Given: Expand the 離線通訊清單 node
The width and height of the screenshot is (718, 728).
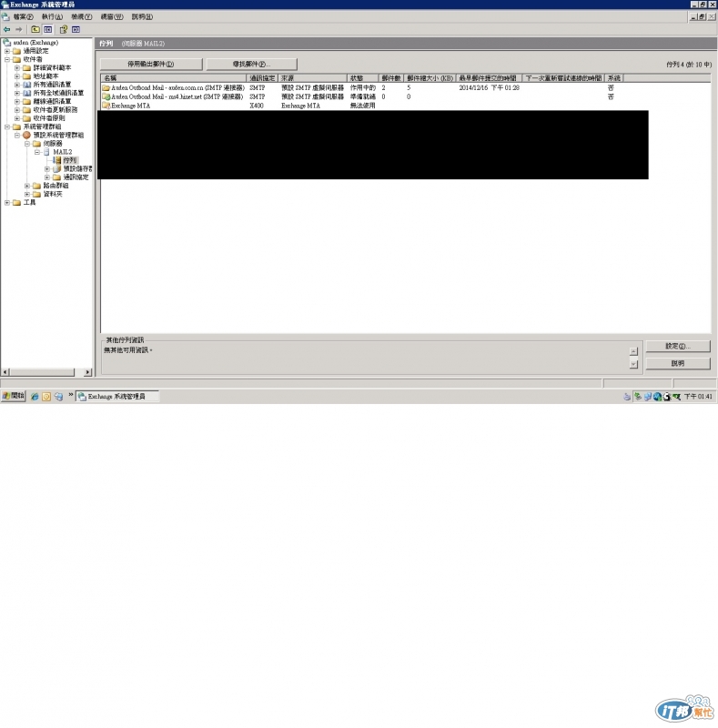Looking at the screenshot, I should pos(17,101).
